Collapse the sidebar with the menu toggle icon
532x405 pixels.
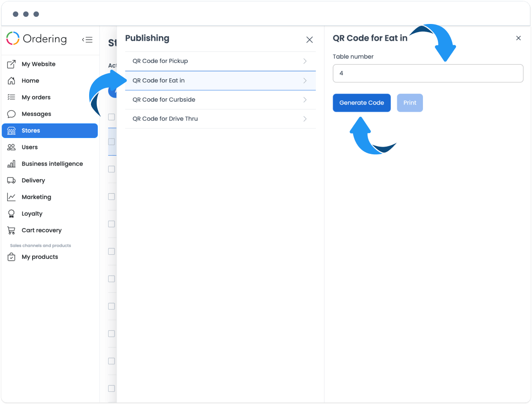pyautogui.click(x=87, y=40)
